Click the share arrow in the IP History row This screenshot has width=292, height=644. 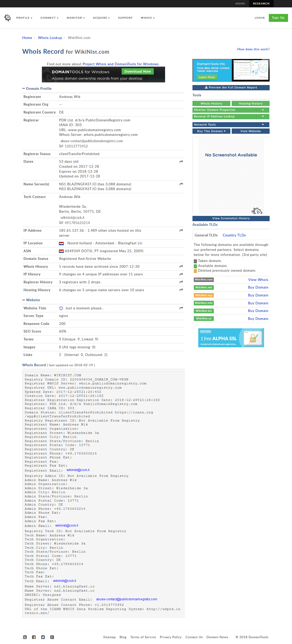pyautogui.click(x=181, y=274)
